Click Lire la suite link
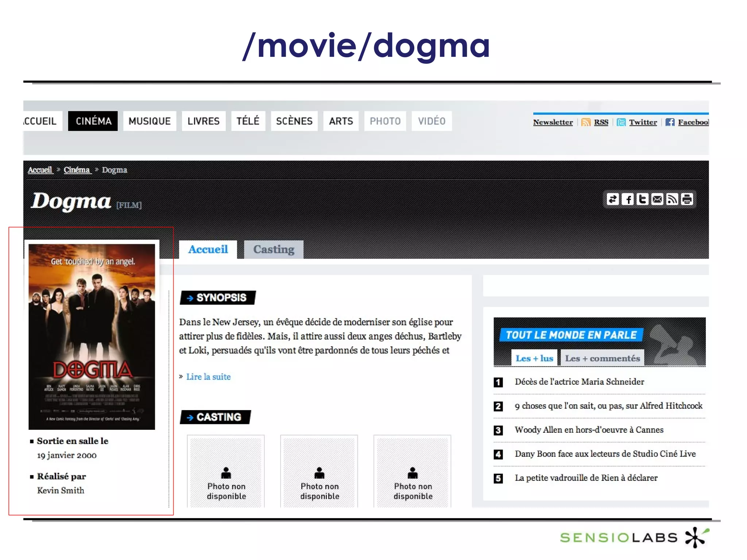Screen dimensions: 747x560 [x=208, y=377]
